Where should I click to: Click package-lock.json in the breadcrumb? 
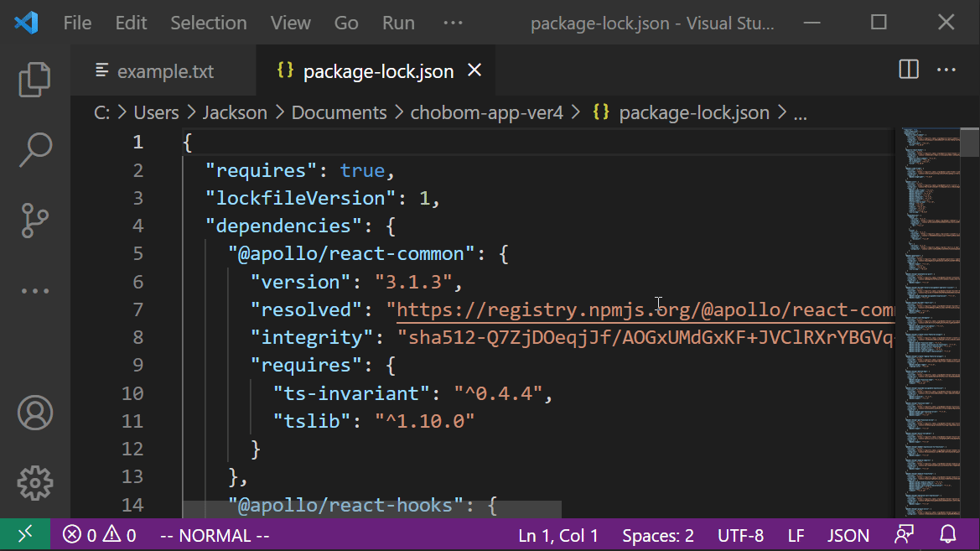tap(694, 112)
